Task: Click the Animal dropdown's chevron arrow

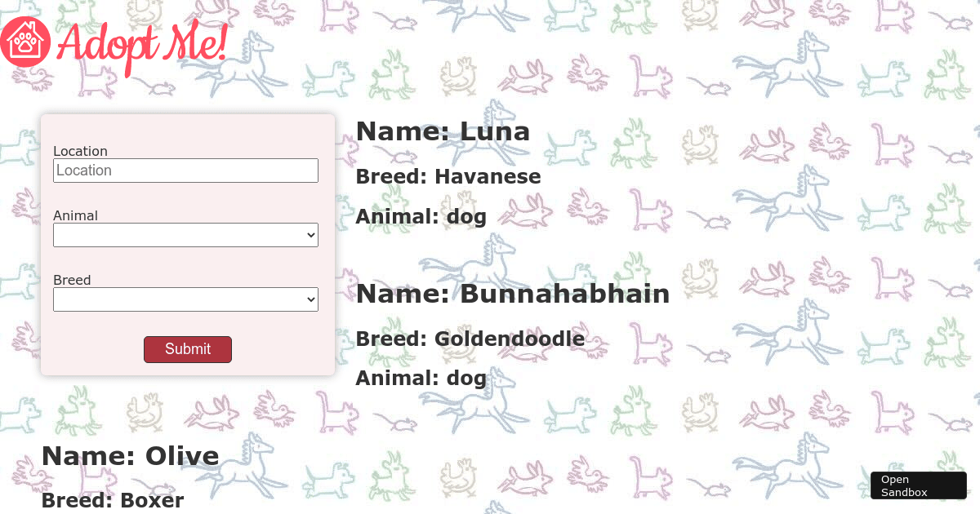Action: pyautogui.click(x=310, y=235)
